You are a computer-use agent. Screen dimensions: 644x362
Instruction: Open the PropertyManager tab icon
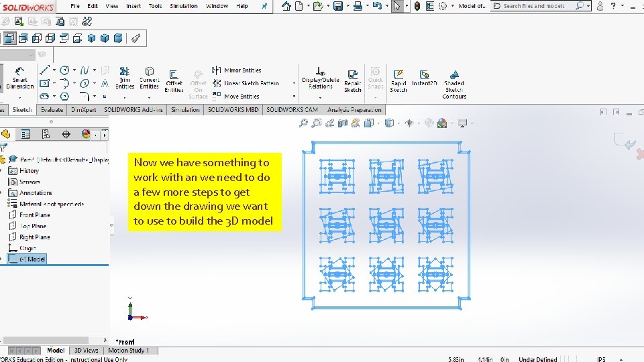pyautogui.click(x=25, y=134)
